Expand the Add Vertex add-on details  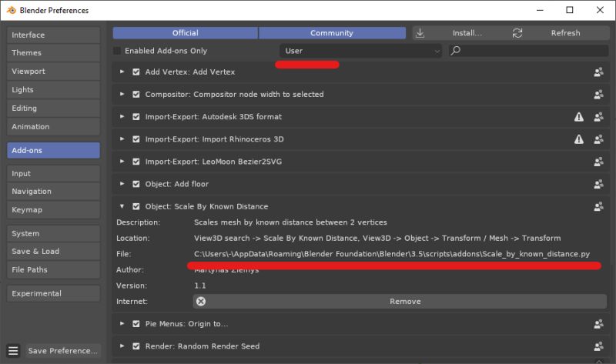pos(122,72)
